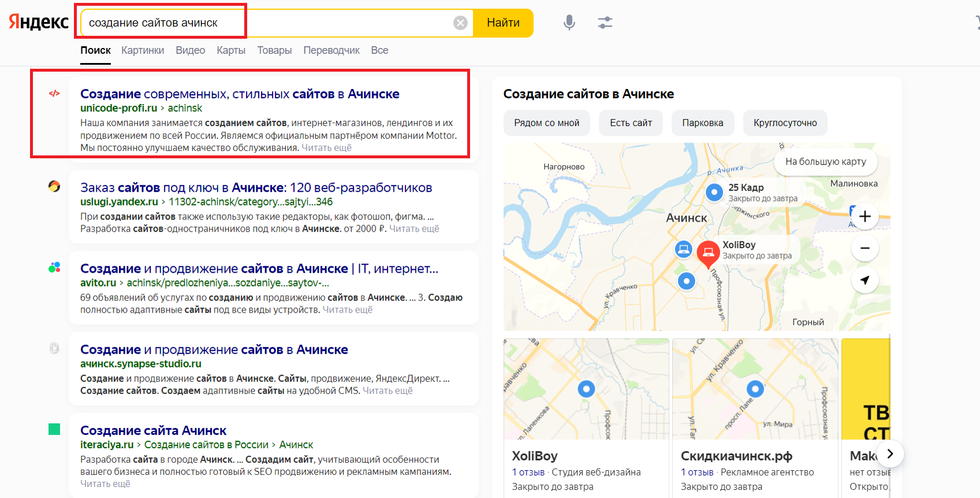Viewport: 980px width, 498px height.
Task: Open the yellow partially visible organization thumbnail
Action: coord(866,389)
